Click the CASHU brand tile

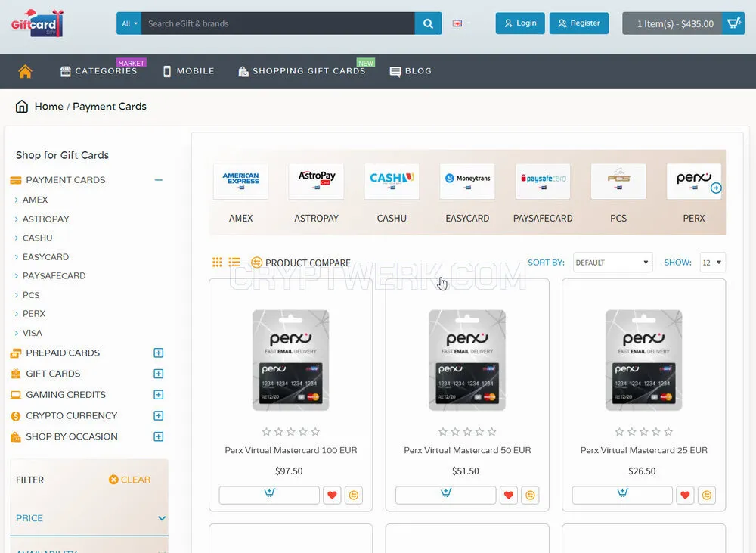coord(392,182)
